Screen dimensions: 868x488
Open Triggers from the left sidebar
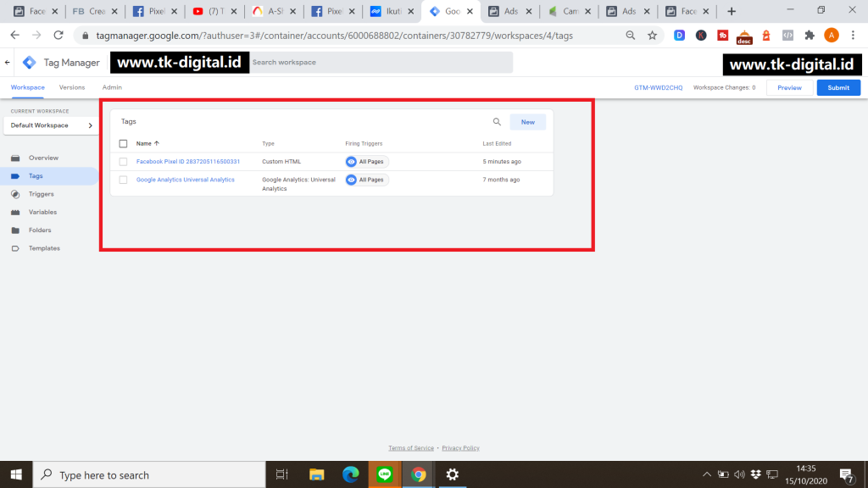[x=41, y=194]
